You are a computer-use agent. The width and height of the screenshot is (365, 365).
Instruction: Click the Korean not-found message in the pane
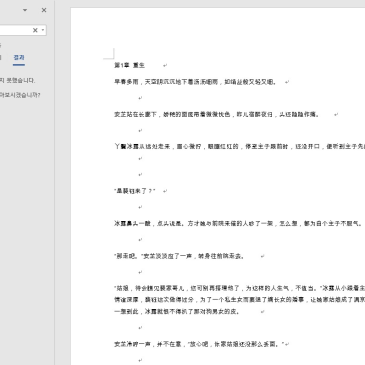point(17,80)
